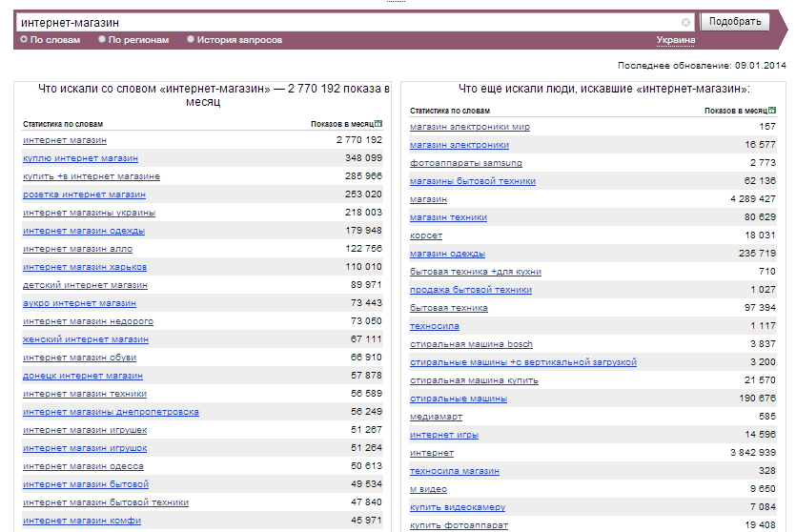The width and height of the screenshot is (796, 532).
Task: Open the 'интернет магазин бытовой' link
Action: click(86, 484)
